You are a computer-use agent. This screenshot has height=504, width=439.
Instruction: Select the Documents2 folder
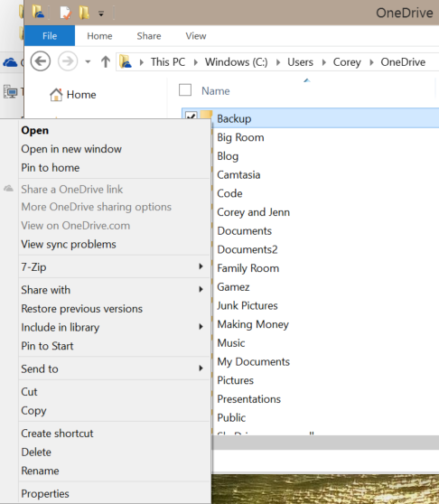coord(248,249)
